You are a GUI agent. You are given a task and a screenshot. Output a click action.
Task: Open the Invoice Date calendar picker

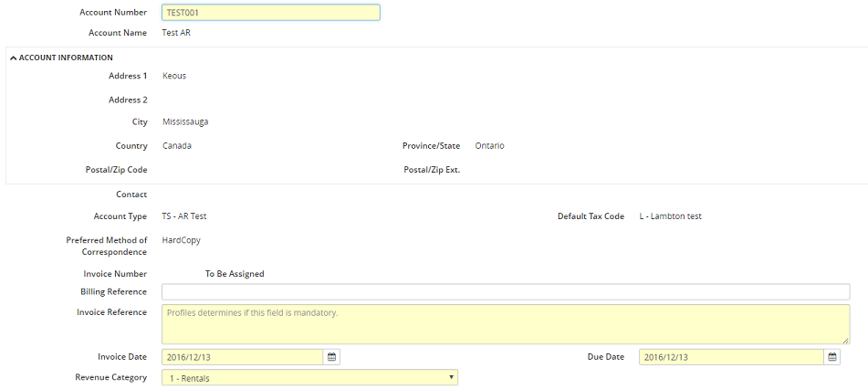click(x=332, y=357)
